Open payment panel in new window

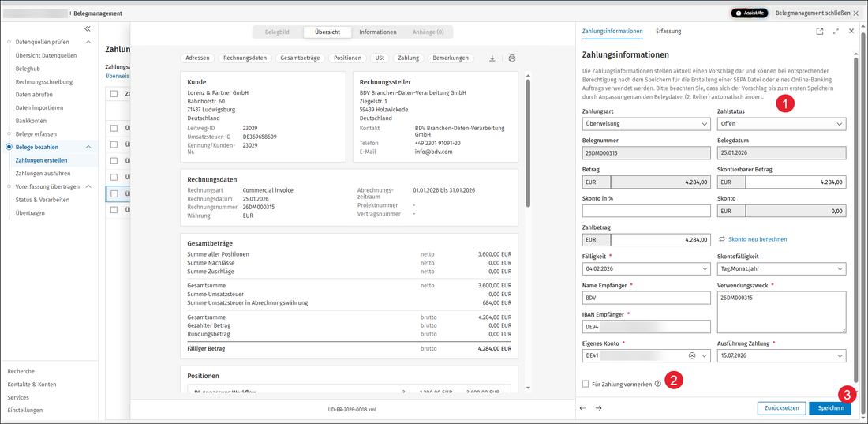coord(820,32)
